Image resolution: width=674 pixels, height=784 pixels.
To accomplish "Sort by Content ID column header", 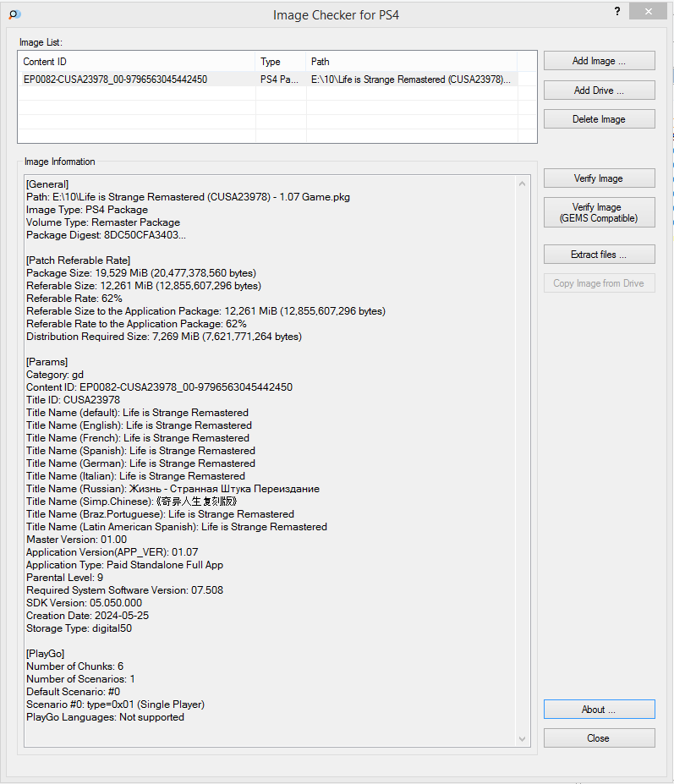I will pos(136,62).
